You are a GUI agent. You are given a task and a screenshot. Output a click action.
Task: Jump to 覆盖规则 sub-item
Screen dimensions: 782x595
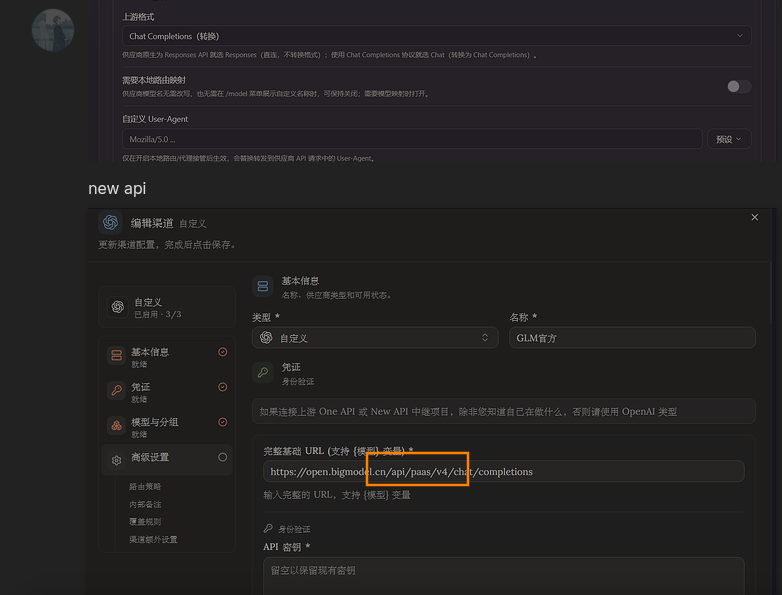tap(145, 522)
